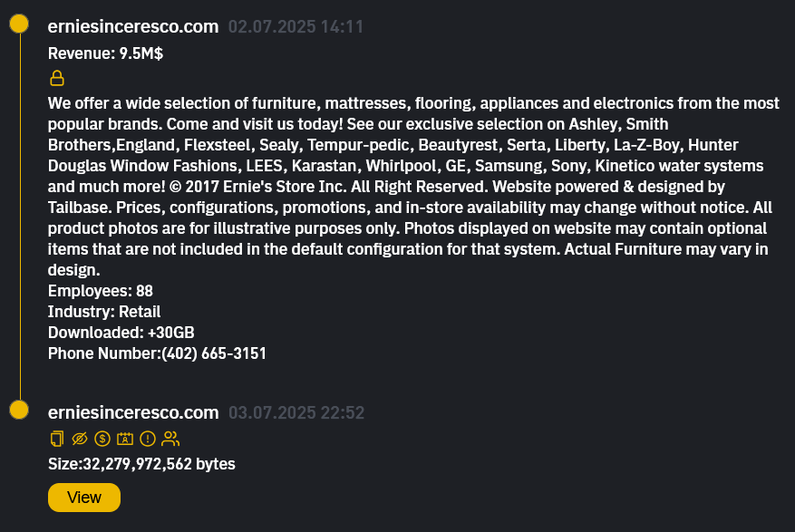795x532 pixels.
Task: Click the exclamation alert circle icon
Action: coord(148,439)
